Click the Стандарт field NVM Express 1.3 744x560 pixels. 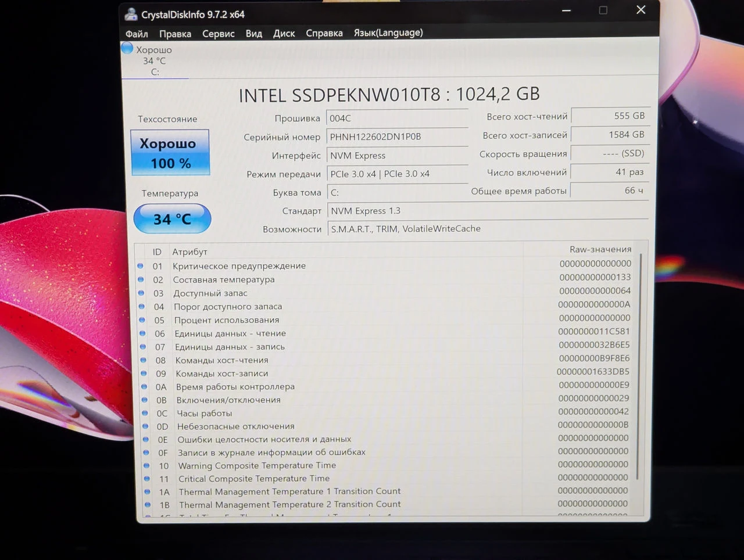click(488, 211)
